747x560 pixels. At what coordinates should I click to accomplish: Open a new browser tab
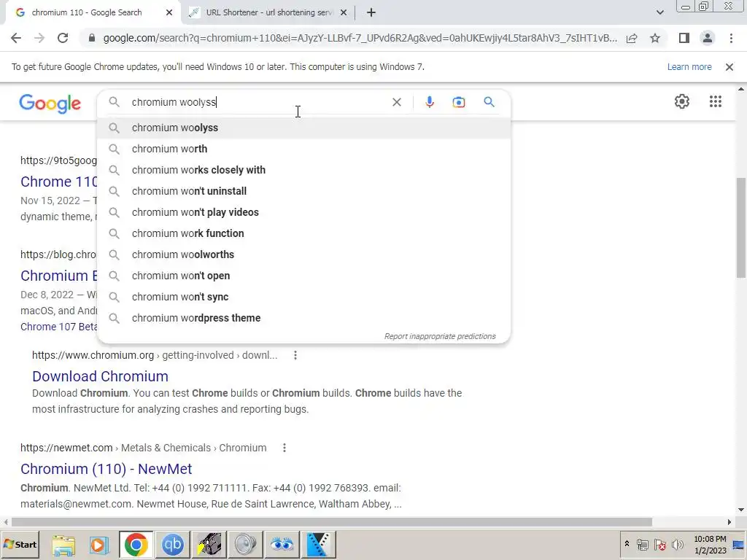(371, 12)
